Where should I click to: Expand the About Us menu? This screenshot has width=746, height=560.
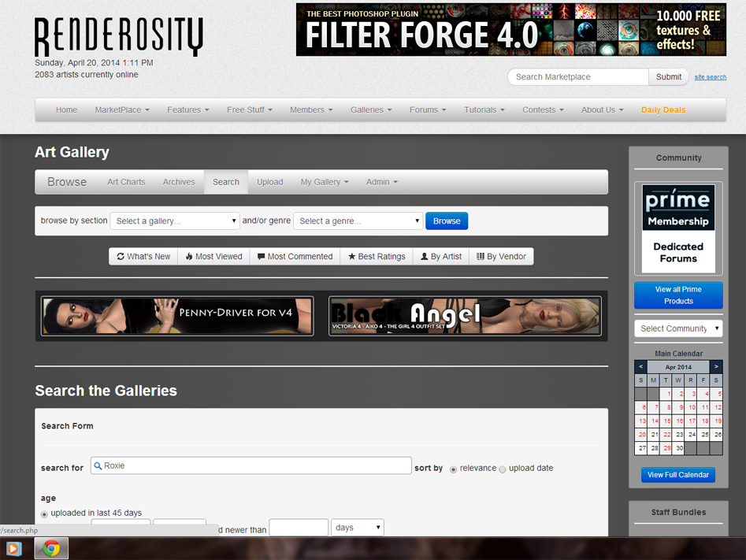[x=602, y=110]
